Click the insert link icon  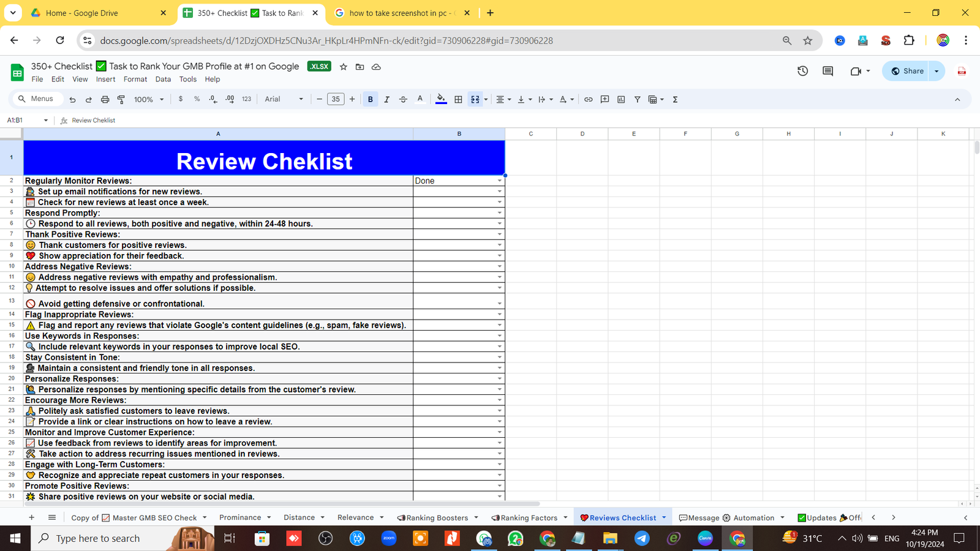588,99
